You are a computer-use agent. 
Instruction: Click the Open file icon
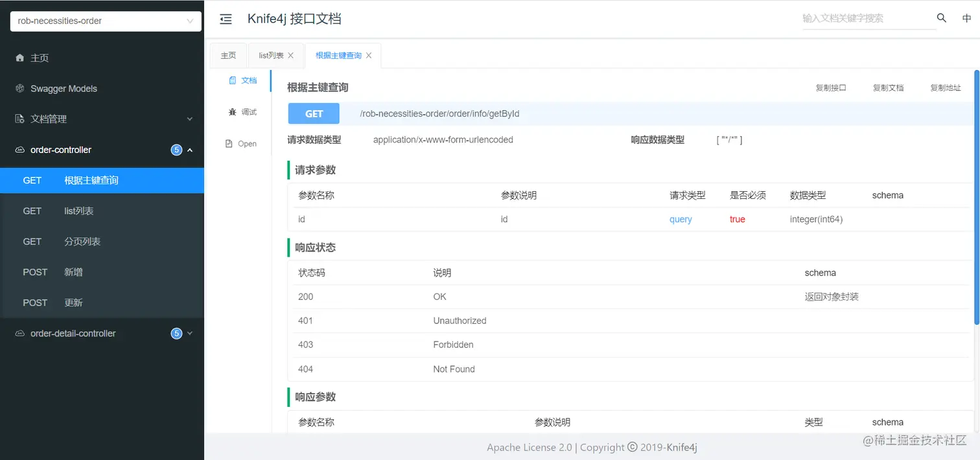pyautogui.click(x=229, y=144)
